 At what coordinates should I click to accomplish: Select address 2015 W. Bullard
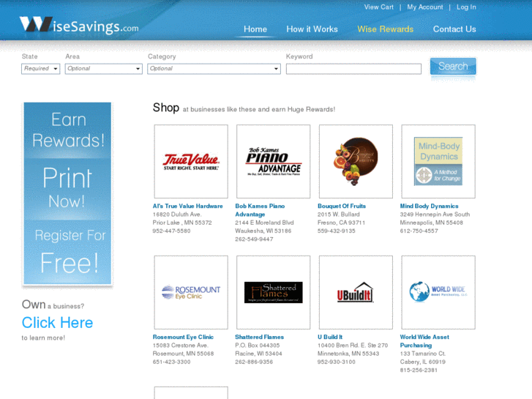[x=339, y=215]
